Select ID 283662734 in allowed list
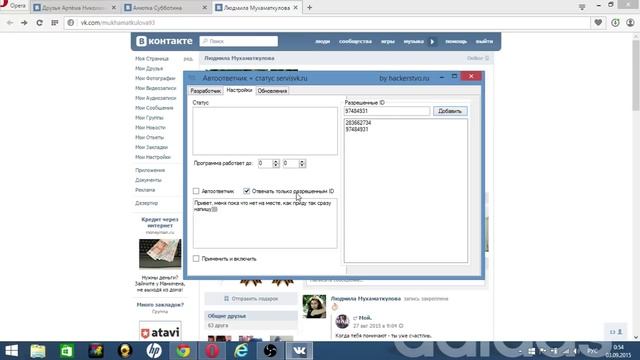 coord(358,123)
